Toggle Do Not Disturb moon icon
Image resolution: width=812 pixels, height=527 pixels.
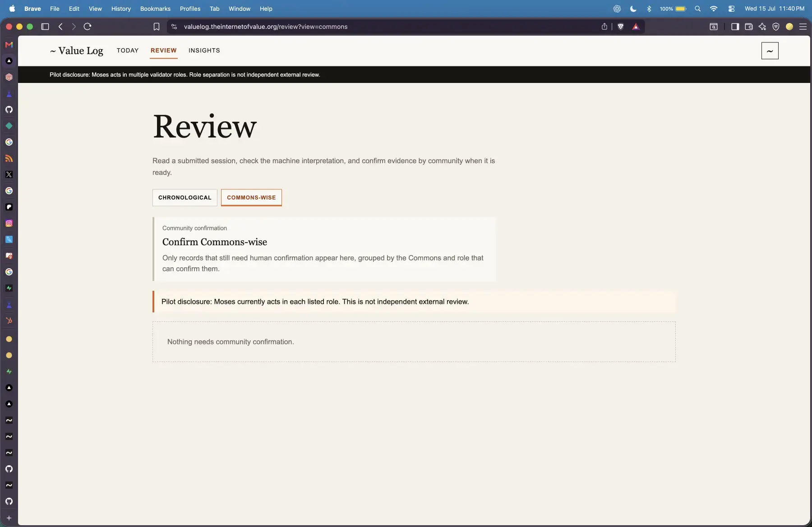coord(633,9)
